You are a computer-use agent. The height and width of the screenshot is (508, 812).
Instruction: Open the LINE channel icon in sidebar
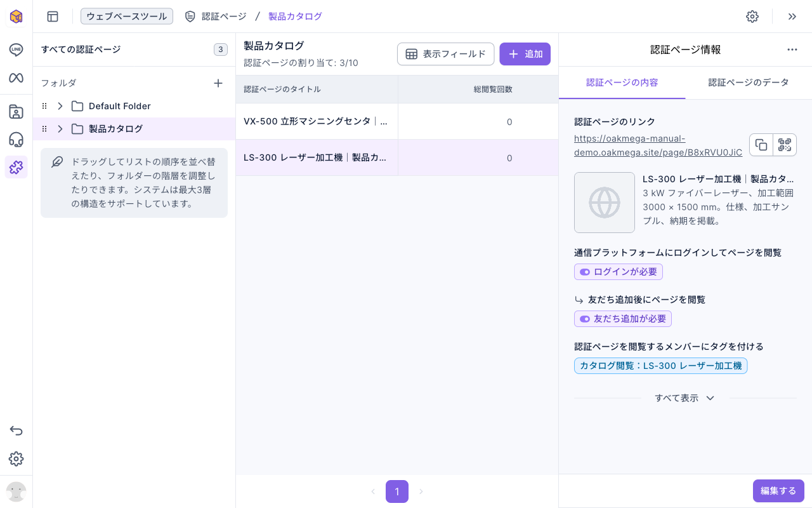pos(16,50)
